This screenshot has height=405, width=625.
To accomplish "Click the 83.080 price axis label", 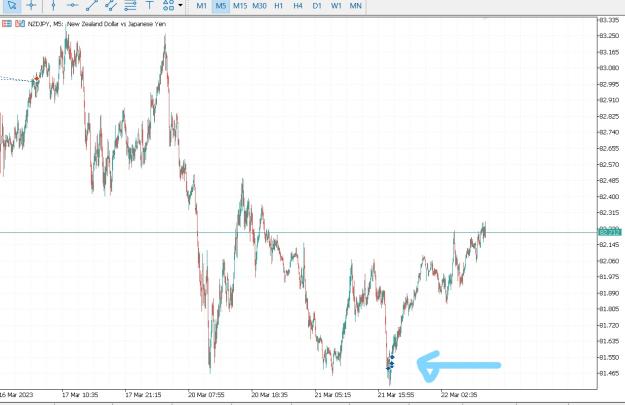I will (609, 68).
